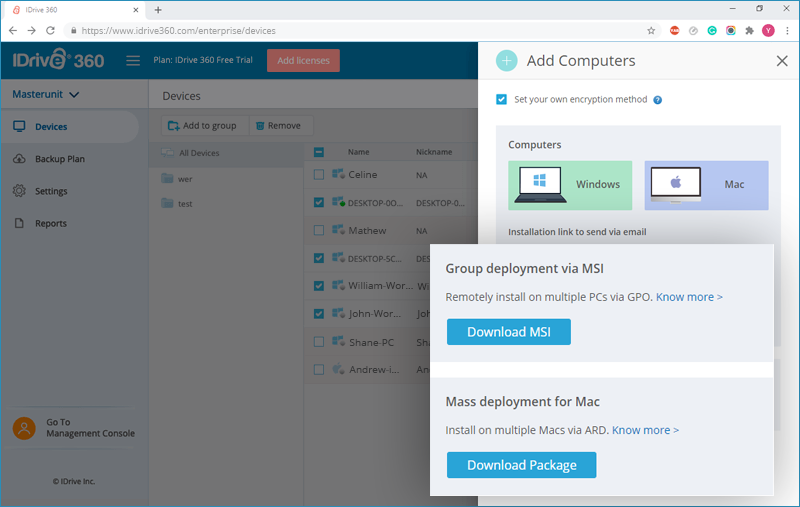Click the Name column header
The image size is (800, 507).
(358, 152)
